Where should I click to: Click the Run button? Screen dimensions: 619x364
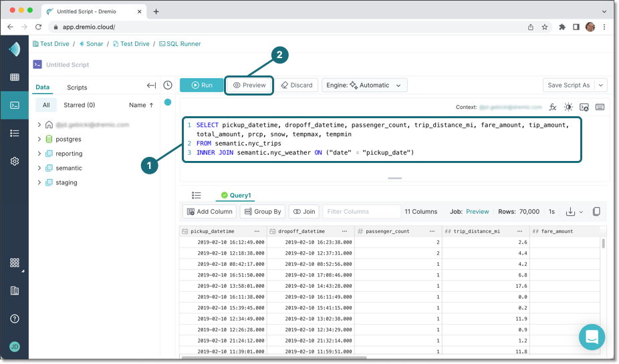[x=201, y=85]
